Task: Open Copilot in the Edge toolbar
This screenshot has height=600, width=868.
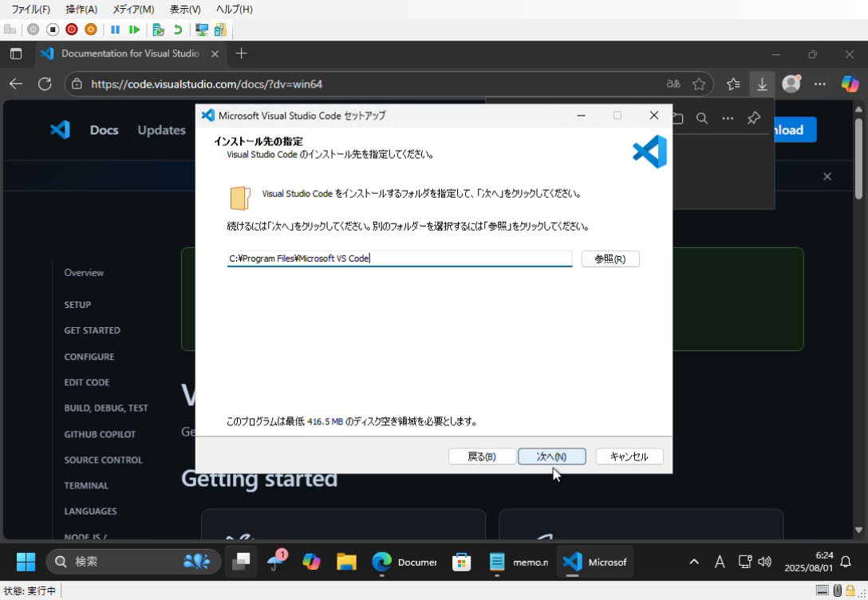Action: pyautogui.click(x=850, y=84)
